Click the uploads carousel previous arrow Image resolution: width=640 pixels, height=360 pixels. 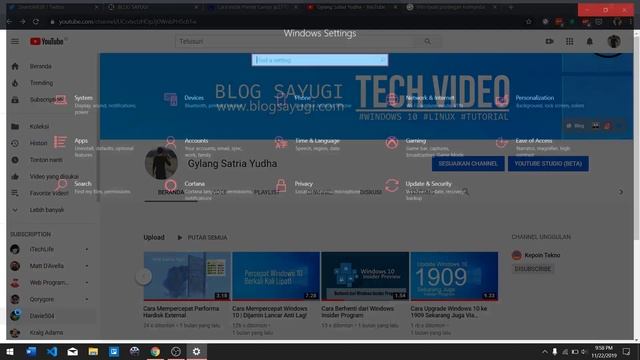point(143,277)
